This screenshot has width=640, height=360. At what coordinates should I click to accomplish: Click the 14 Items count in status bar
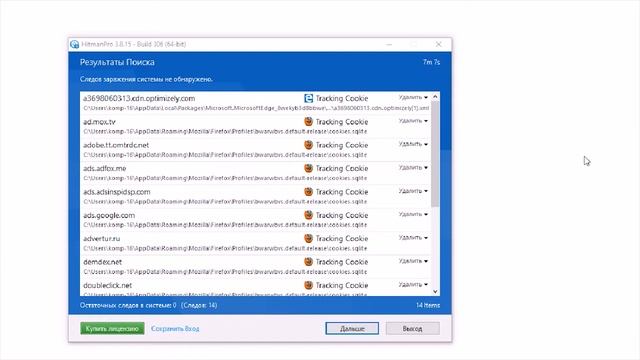pos(428,305)
